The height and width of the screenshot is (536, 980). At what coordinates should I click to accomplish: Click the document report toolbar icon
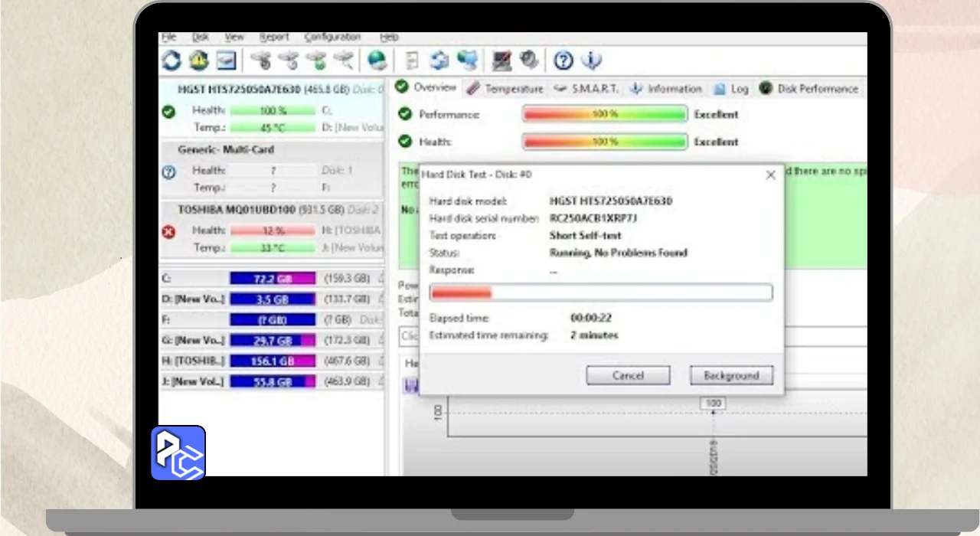(412, 60)
